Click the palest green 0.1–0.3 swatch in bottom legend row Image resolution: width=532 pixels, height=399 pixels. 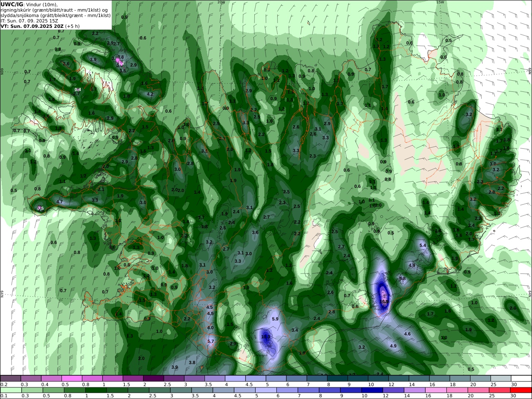pyautogui.click(x=11, y=390)
